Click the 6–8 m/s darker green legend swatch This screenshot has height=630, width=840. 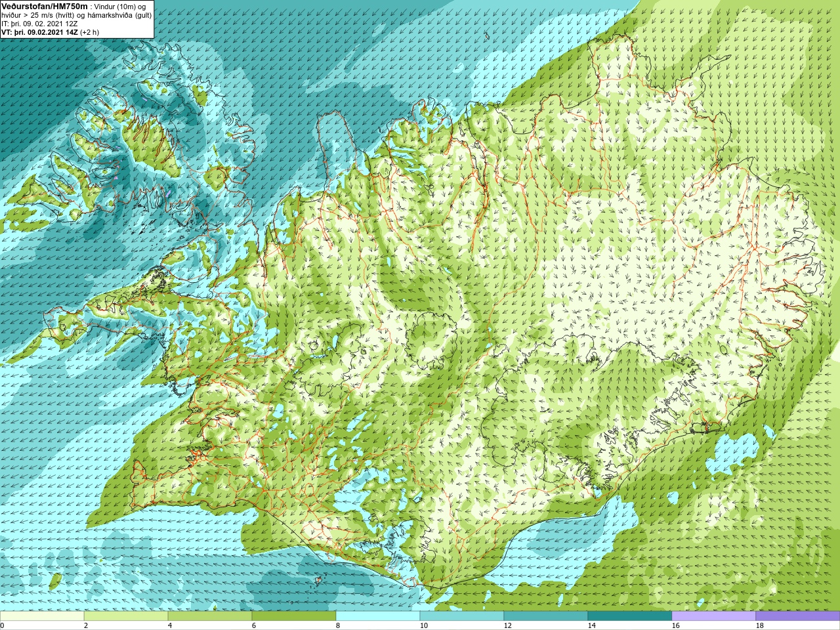point(294,616)
